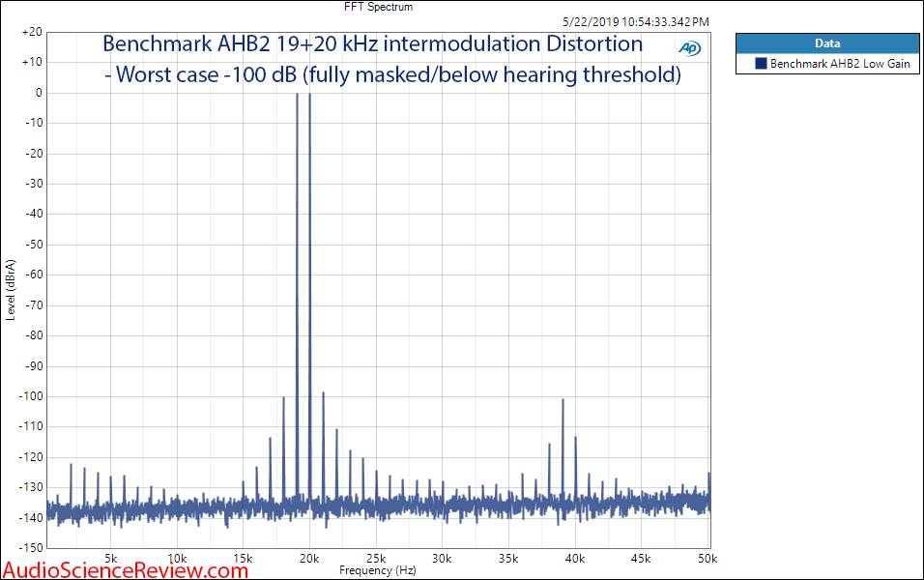924x580 pixels.
Task: Click the "-20" level axis tick
Action: 34,154
